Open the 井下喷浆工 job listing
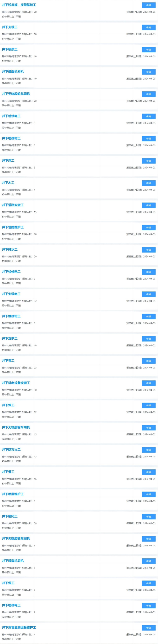The width and height of the screenshot is (158, 644). pyautogui.click(x=10, y=49)
